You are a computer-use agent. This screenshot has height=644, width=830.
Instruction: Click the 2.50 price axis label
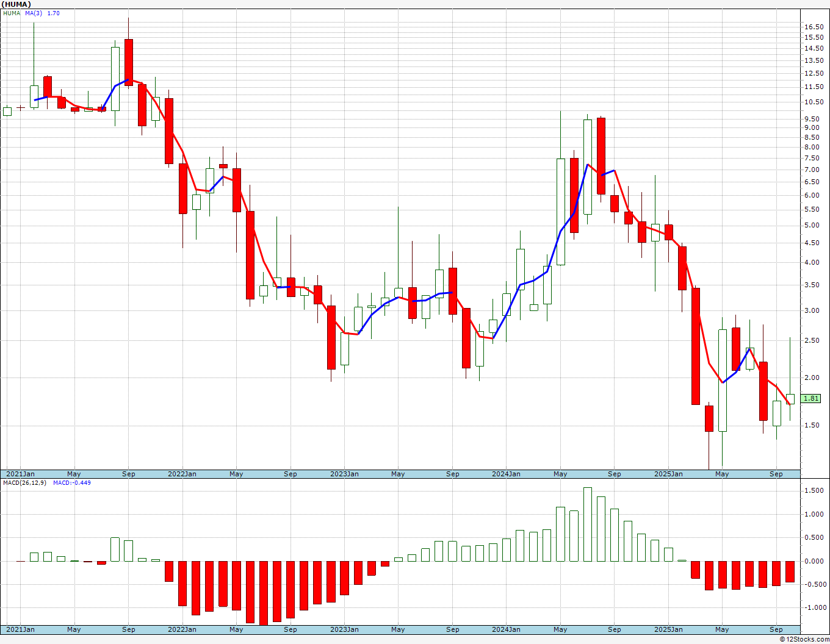tap(812, 340)
